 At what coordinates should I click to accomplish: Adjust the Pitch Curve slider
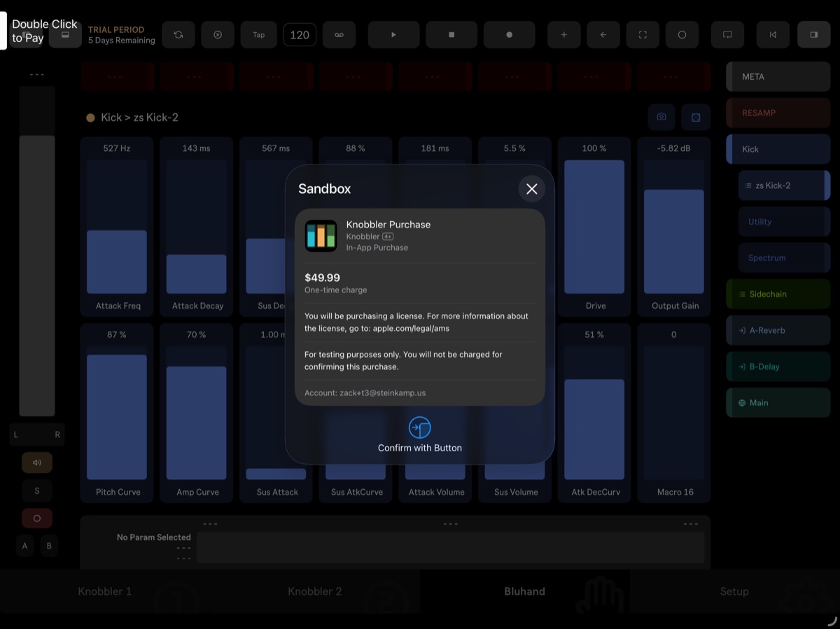click(x=117, y=413)
